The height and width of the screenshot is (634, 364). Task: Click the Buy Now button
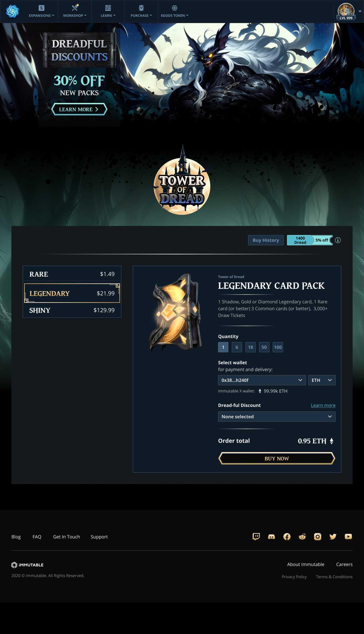click(x=277, y=458)
